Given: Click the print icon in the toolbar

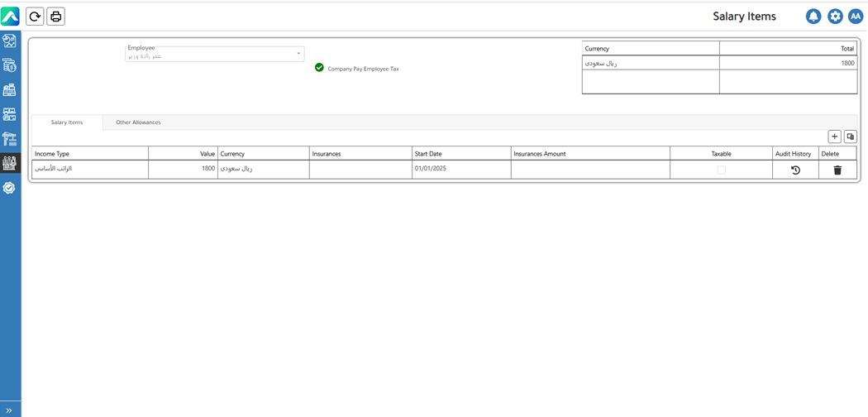Looking at the screenshot, I should pos(55,17).
